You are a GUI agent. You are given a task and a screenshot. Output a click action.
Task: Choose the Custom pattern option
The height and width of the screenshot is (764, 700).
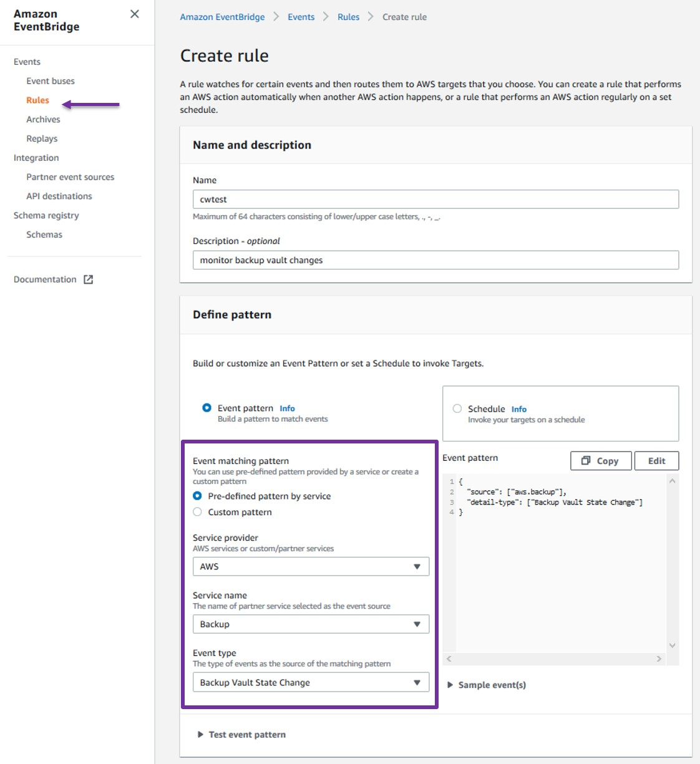point(197,511)
